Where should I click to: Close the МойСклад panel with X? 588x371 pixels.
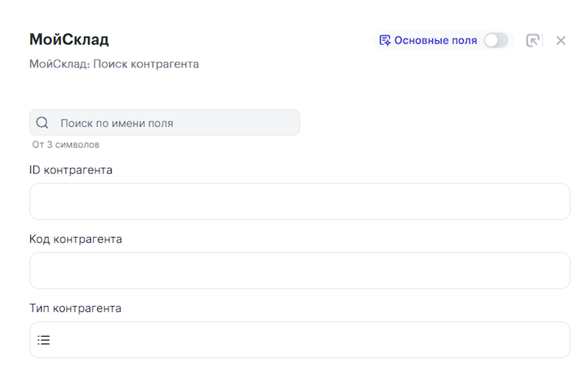pos(561,40)
